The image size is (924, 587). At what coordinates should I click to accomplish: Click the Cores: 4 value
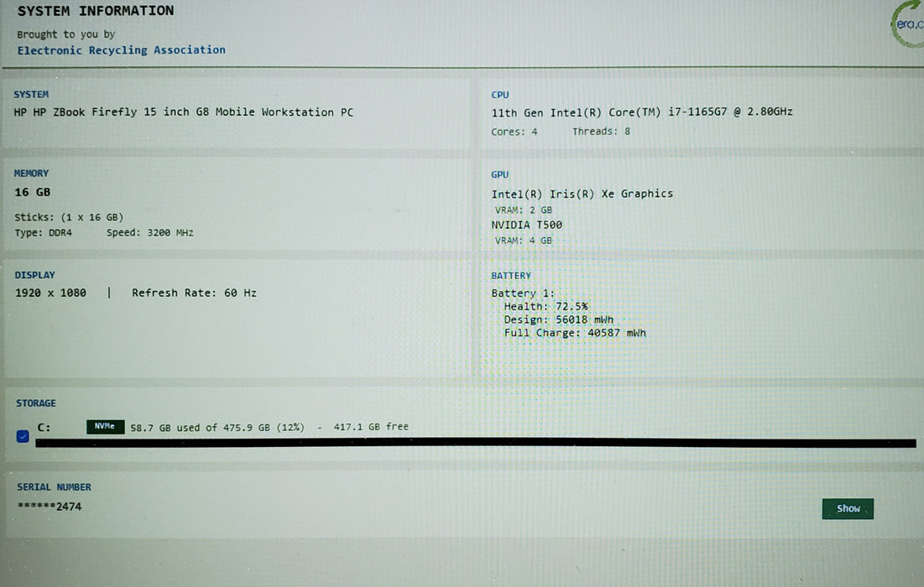click(514, 132)
